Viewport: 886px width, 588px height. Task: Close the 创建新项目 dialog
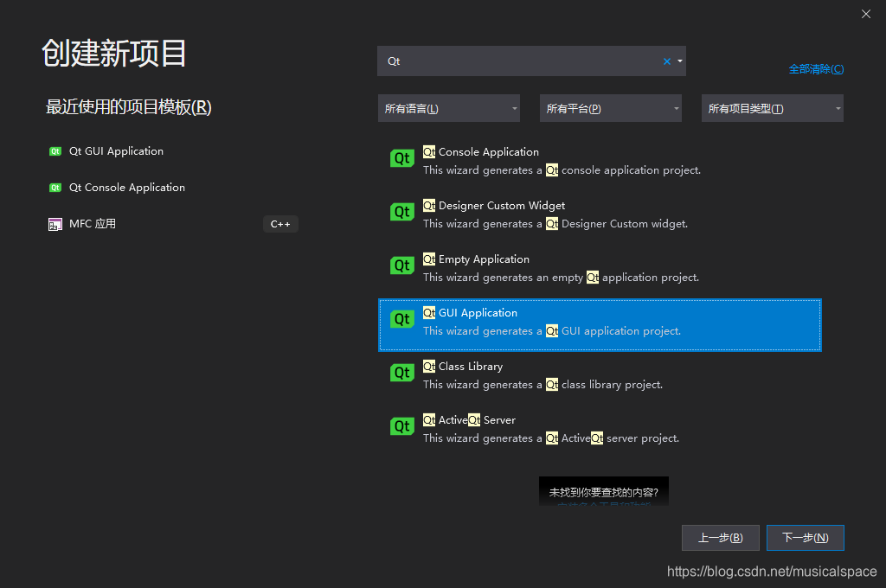click(x=865, y=14)
